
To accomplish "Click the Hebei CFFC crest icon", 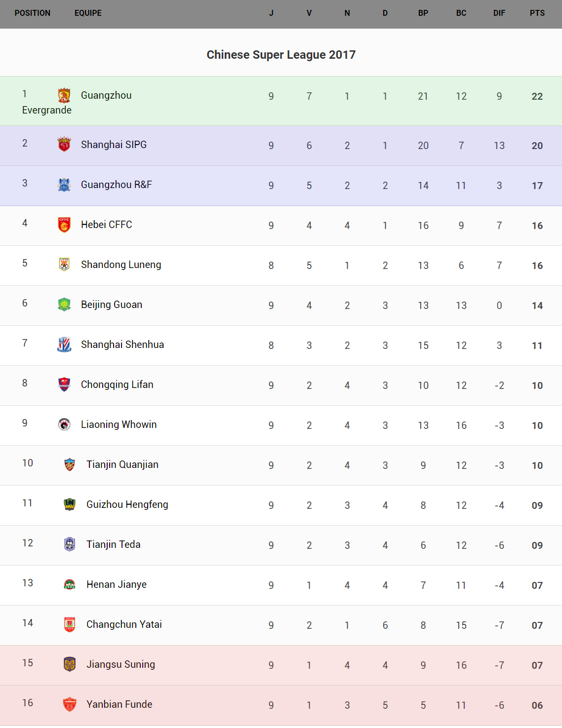I will 64,225.
